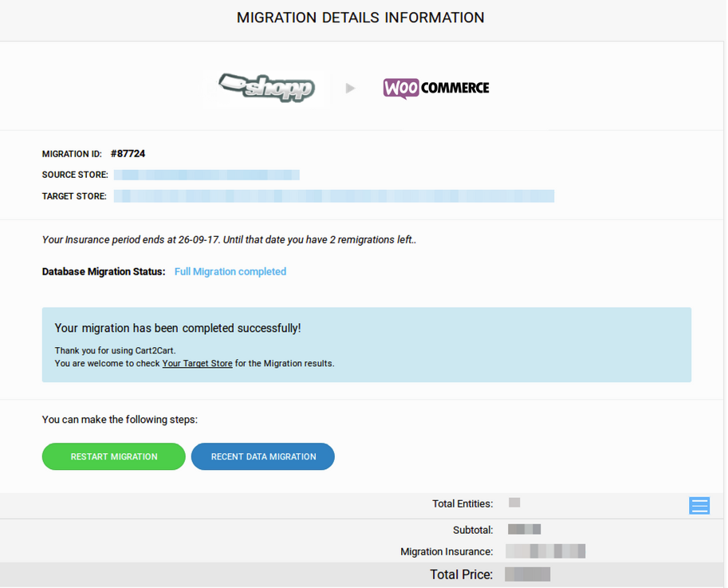Click the blurred Migration Insurance value
This screenshot has height=588, width=728.
[545, 551]
